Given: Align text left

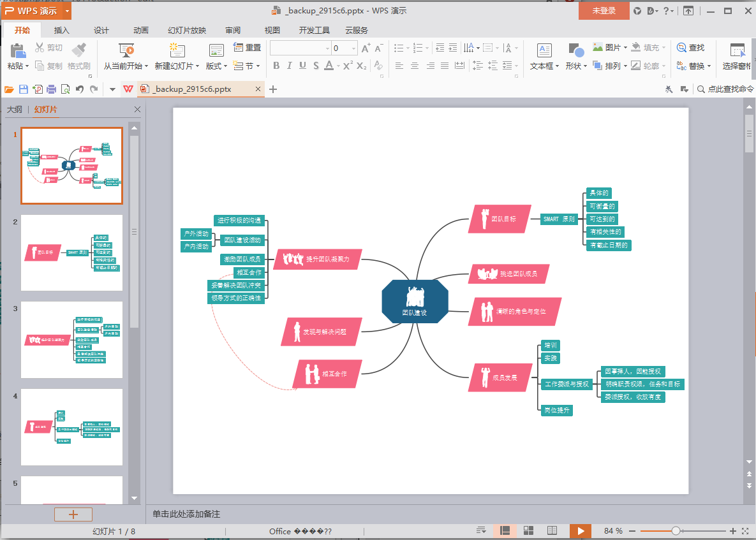Looking at the screenshot, I should pos(399,66).
